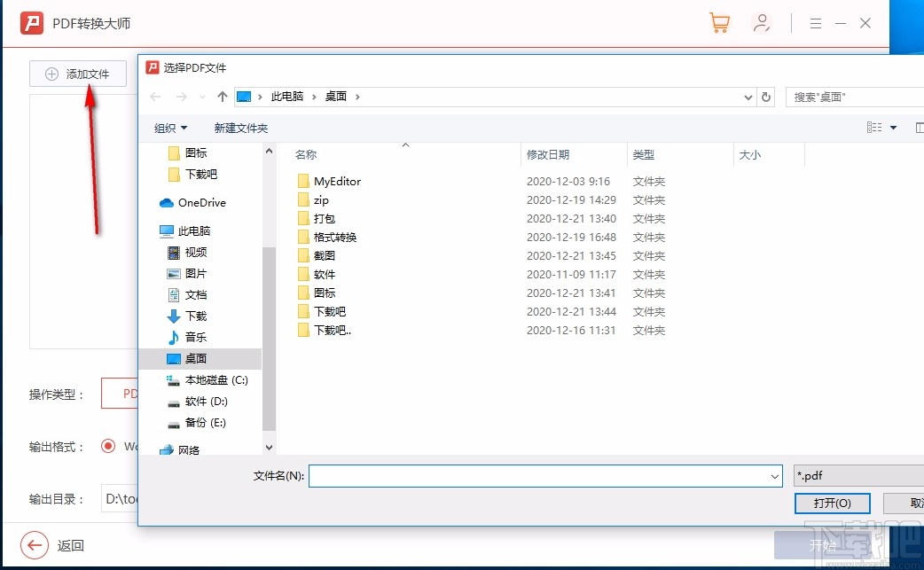This screenshot has width=924, height=570.
Task: Click the up-one-level folder arrow
Action: point(222,96)
